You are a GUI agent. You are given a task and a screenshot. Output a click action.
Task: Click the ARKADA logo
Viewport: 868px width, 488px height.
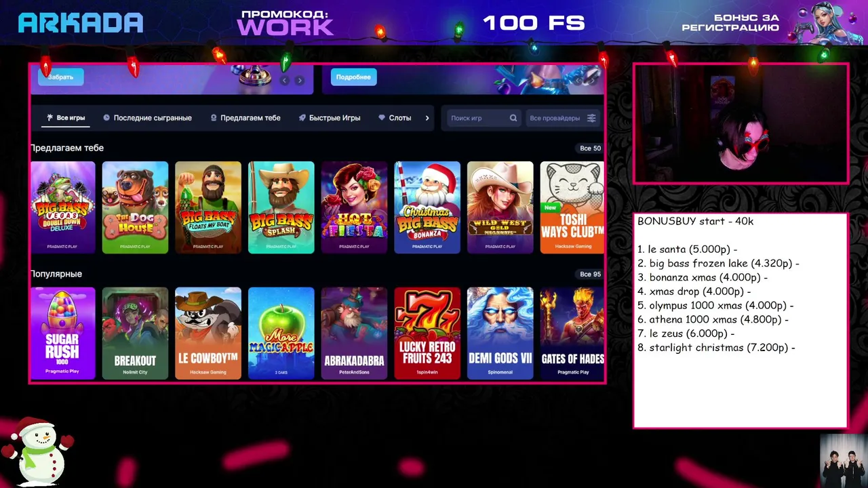point(81,23)
